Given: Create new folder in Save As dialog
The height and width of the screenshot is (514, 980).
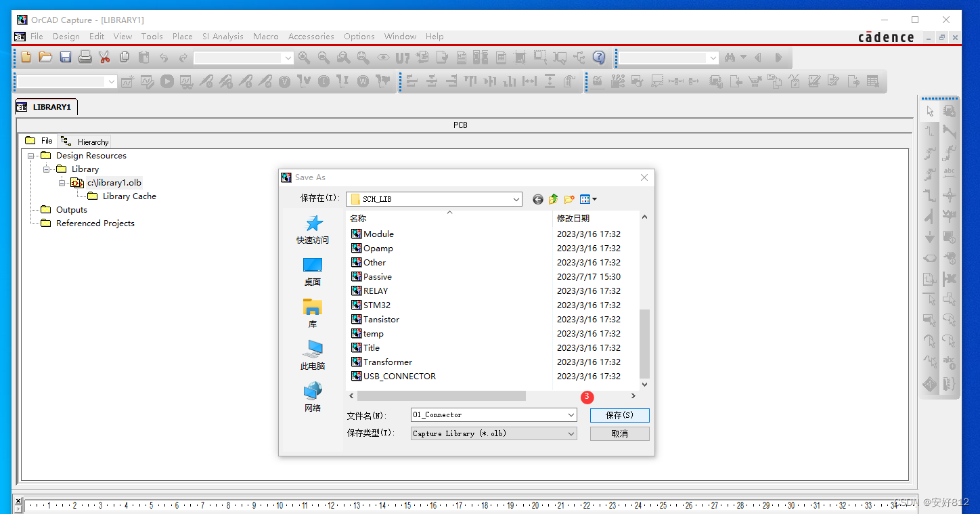Looking at the screenshot, I should click(569, 199).
